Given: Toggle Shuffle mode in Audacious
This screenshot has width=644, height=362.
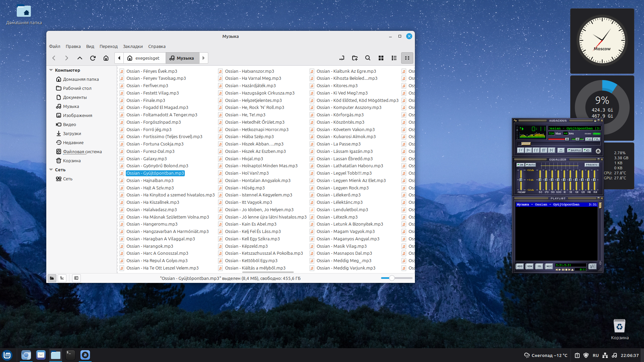Looking at the screenshot, I should tap(575, 150).
